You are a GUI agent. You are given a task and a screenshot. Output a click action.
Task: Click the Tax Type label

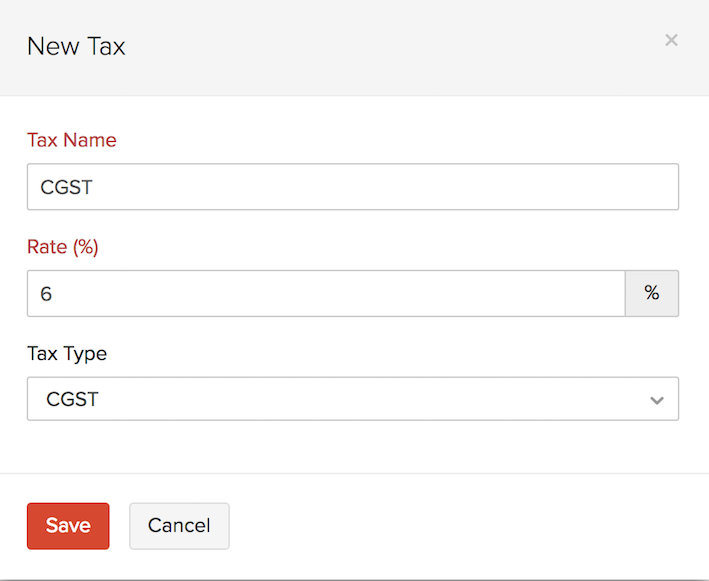(x=67, y=353)
